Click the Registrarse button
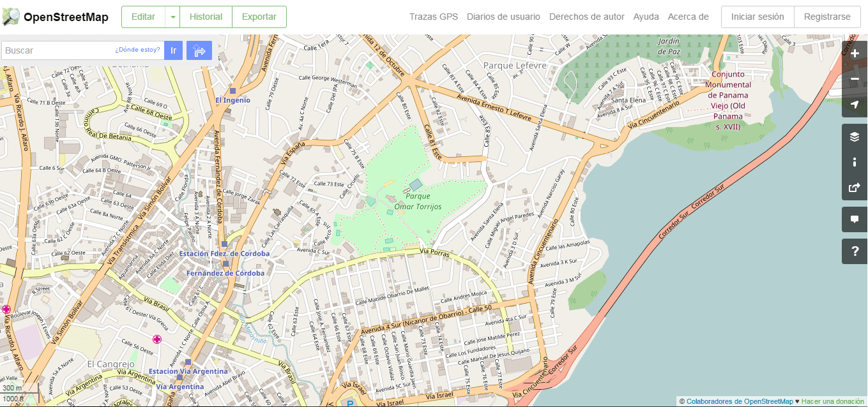This screenshot has height=407, width=868. click(x=827, y=17)
